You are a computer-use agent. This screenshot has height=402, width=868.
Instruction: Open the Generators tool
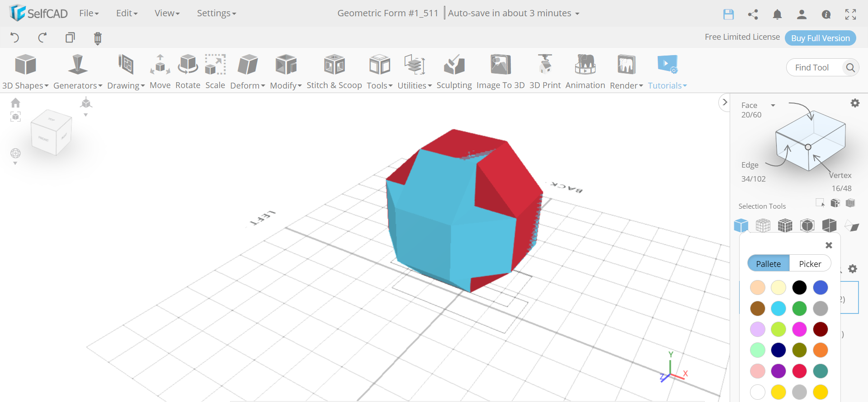(78, 72)
